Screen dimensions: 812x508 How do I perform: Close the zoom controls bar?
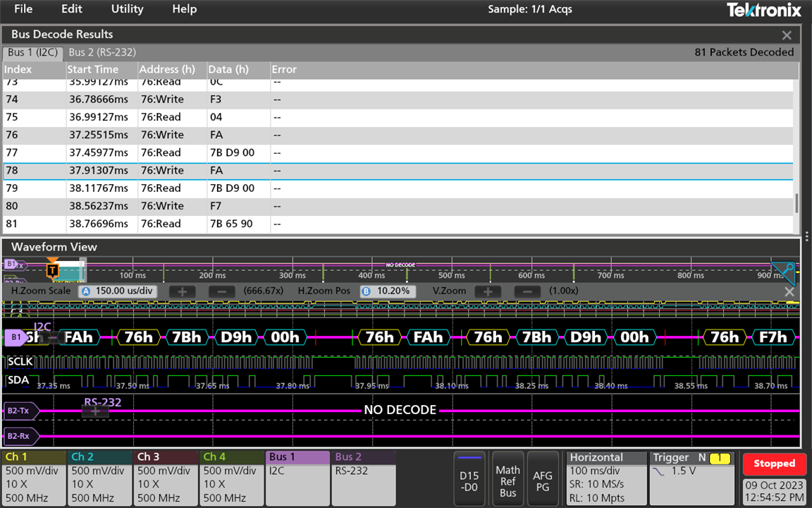[789, 292]
